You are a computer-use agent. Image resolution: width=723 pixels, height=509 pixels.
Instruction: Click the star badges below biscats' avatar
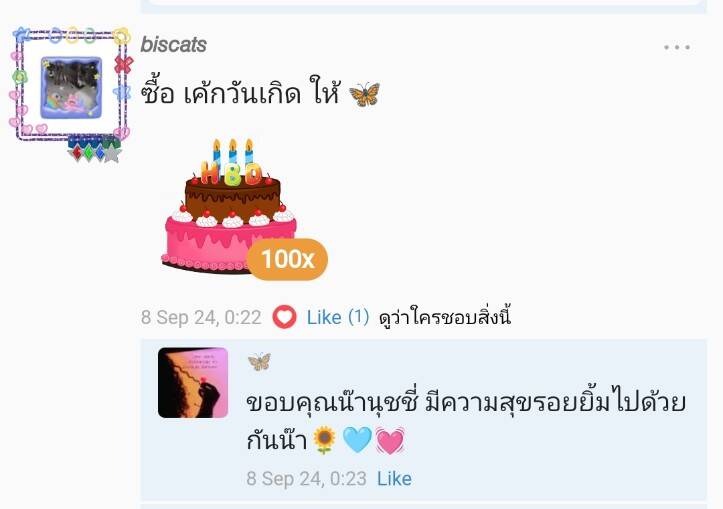pos(95,150)
